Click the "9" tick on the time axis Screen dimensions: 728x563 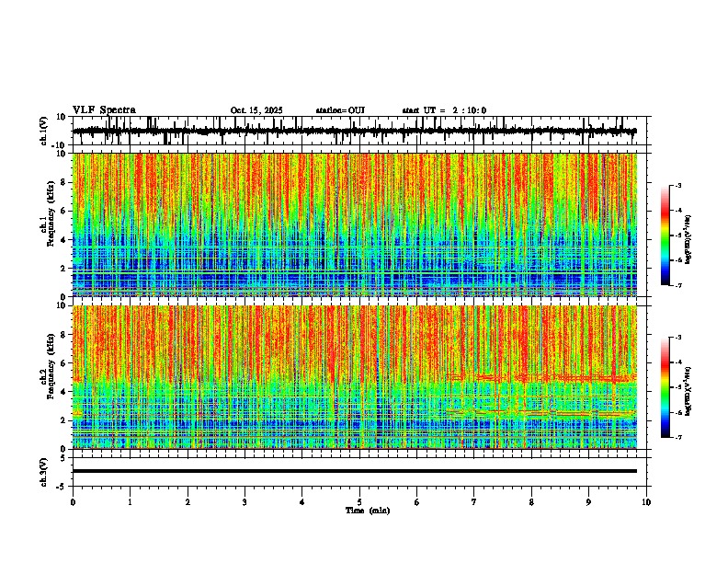click(588, 502)
